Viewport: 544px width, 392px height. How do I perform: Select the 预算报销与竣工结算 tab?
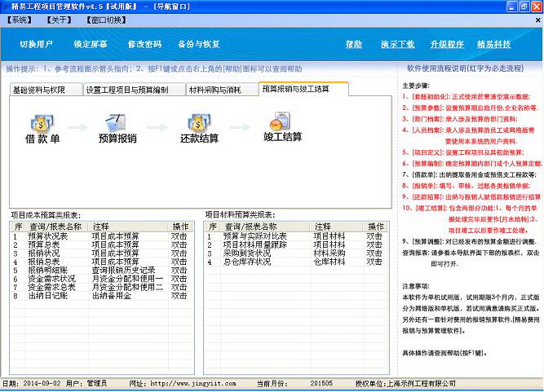pos(303,89)
